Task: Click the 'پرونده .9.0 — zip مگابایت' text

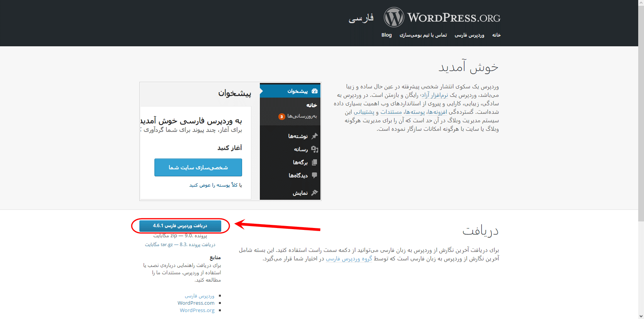Action: pyautogui.click(x=180, y=236)
